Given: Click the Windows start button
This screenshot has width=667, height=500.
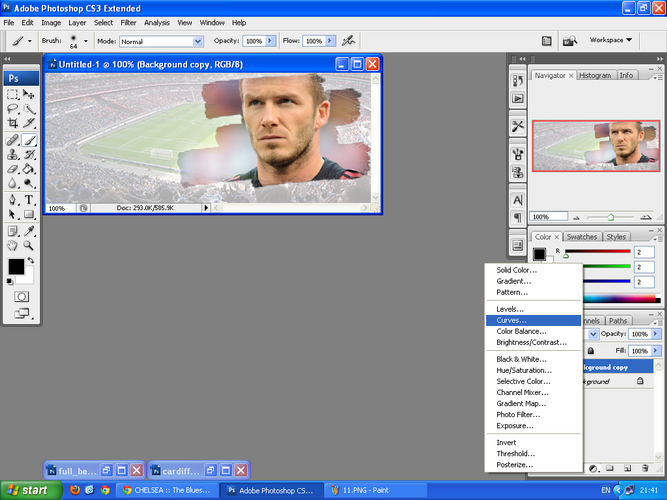Looking at the screenshot, I should pos(31,490).
